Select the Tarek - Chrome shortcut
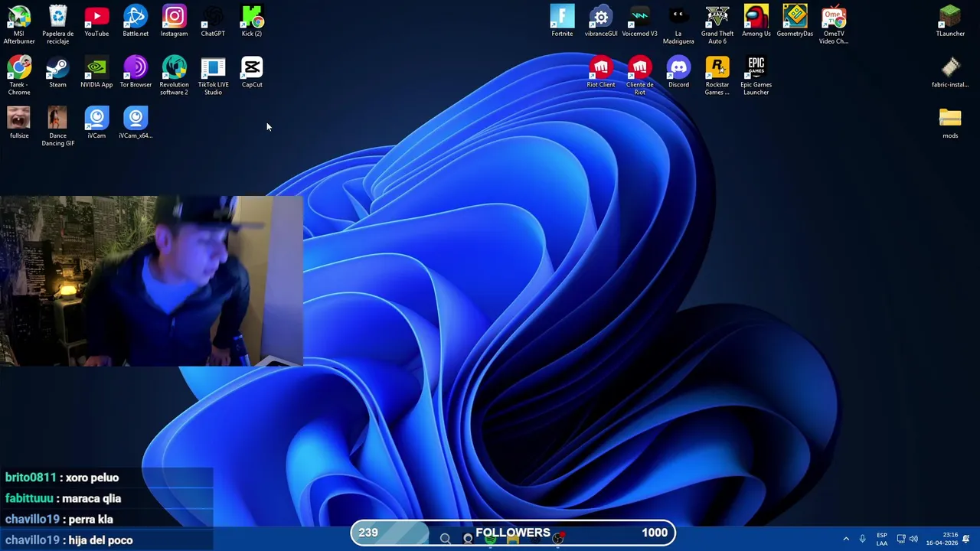The height and width of the screenshot is (551, 980). (19, 76)
